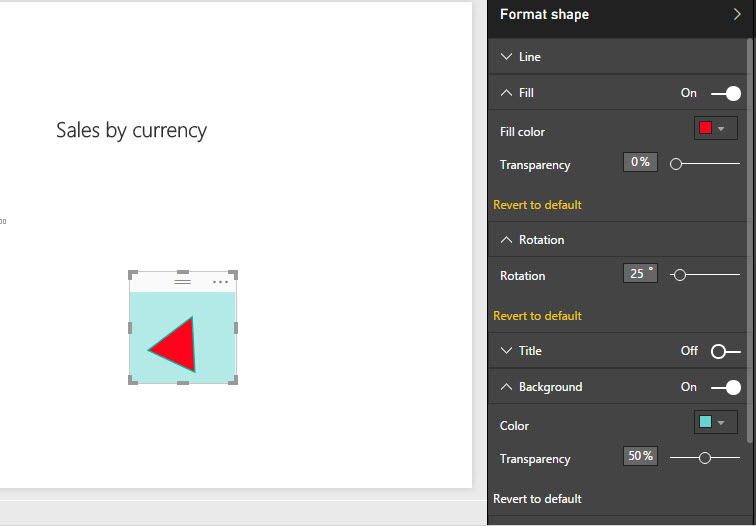Select the red triangle shape

[x=176, y=345]
